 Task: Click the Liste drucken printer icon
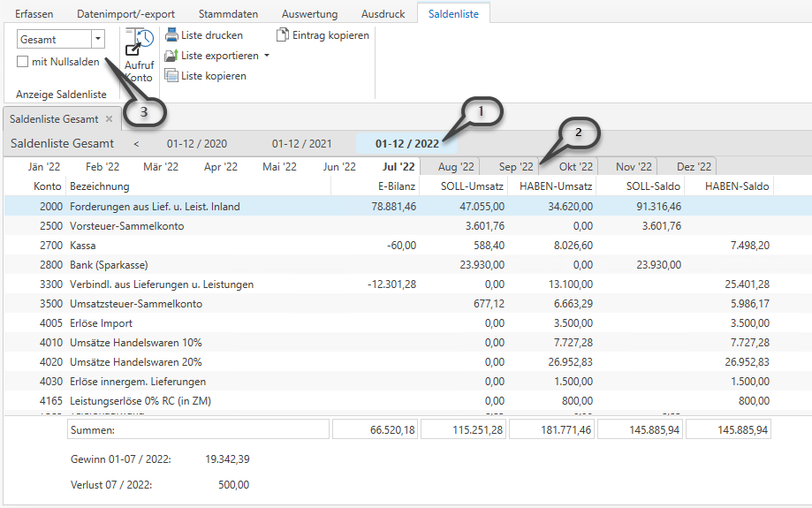click(x=171, y=35)
